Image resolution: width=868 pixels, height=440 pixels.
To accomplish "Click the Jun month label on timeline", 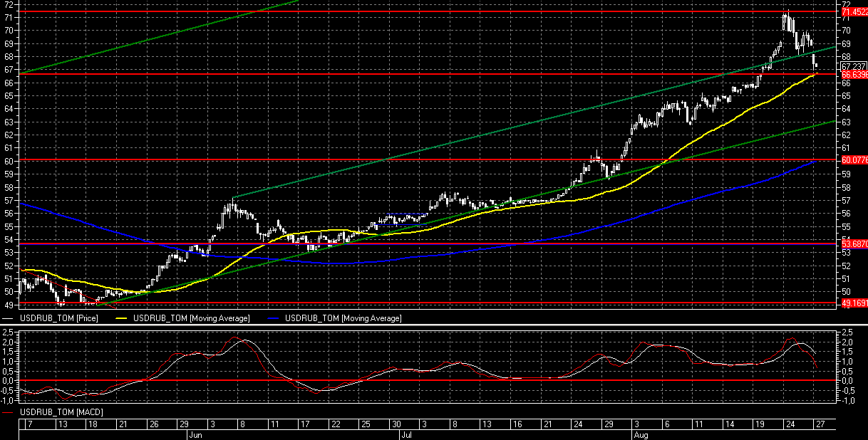I will [x=193, y=433].
